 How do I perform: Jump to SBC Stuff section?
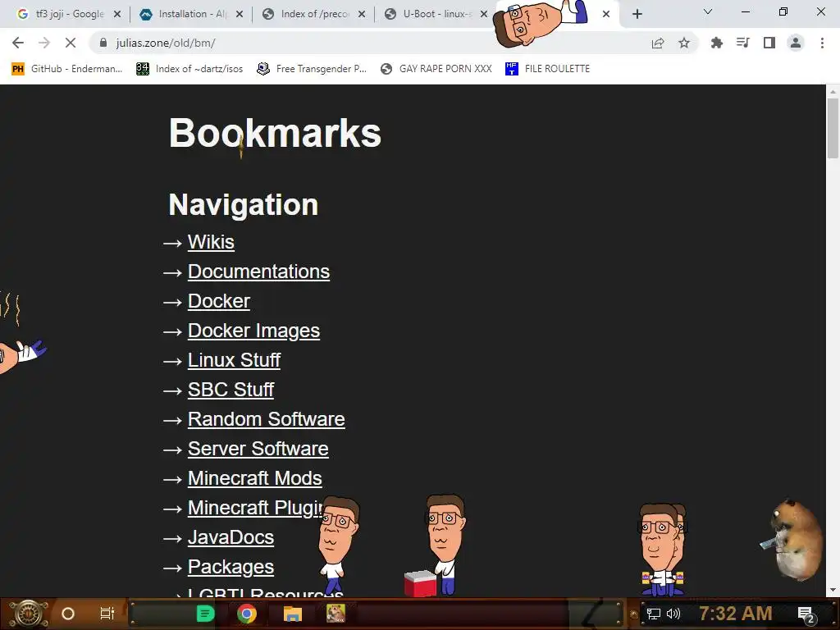coord(231,390)
